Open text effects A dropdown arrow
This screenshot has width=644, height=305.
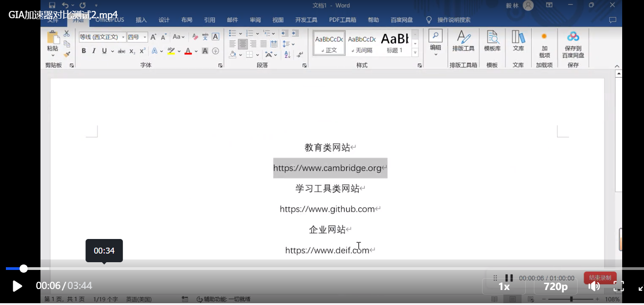[x=161, y=51]
